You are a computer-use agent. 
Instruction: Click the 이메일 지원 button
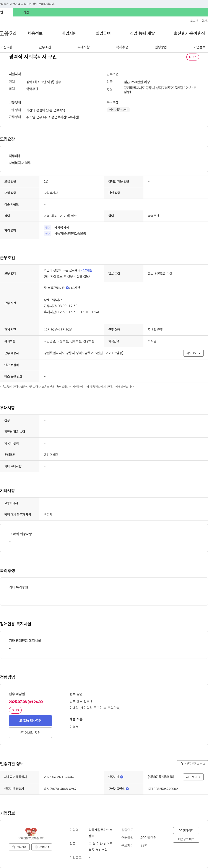pyautogui.click(x=30, y=733)
